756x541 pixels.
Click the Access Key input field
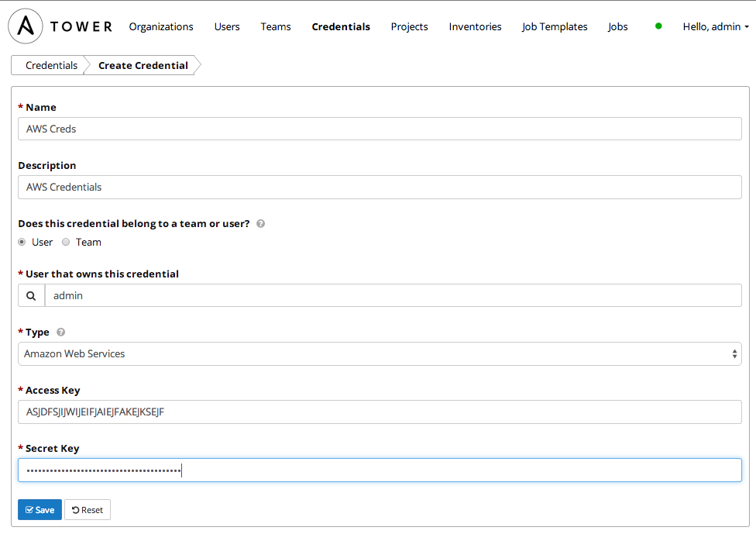[380, 412]
